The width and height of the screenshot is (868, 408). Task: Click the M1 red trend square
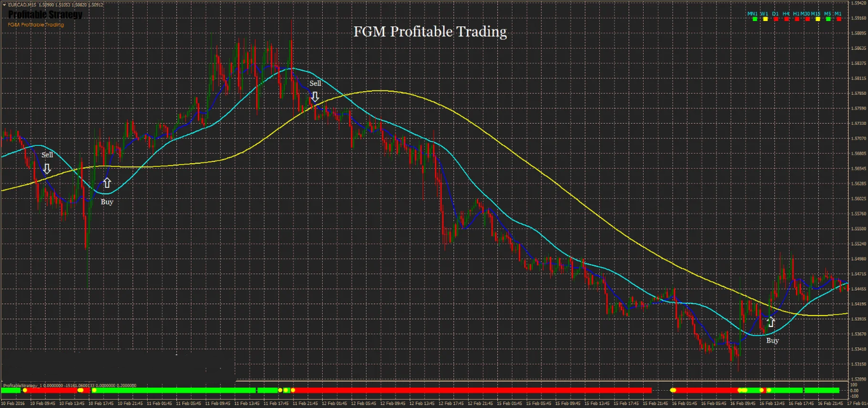pyautogui.click(x=838, y=19)
